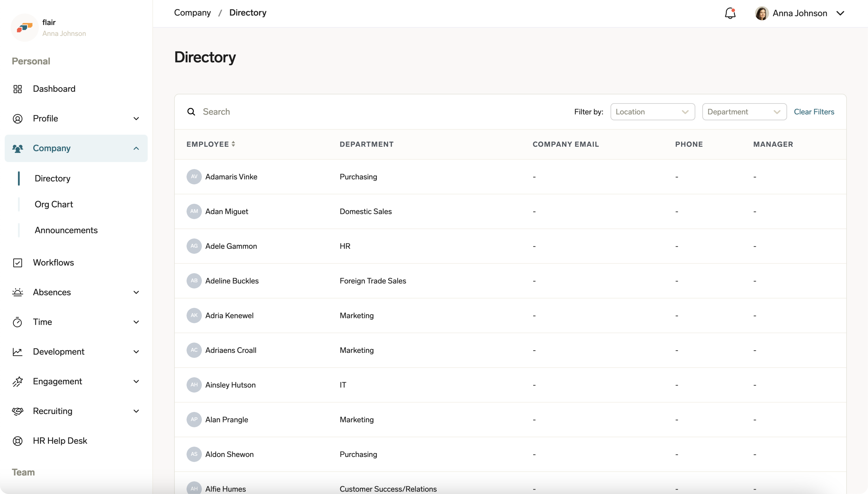The width and height of the screenshot is (868, 494).
Task: Open notifications via the bell icon
Action: pyautogui.click(x=730, y=13)
